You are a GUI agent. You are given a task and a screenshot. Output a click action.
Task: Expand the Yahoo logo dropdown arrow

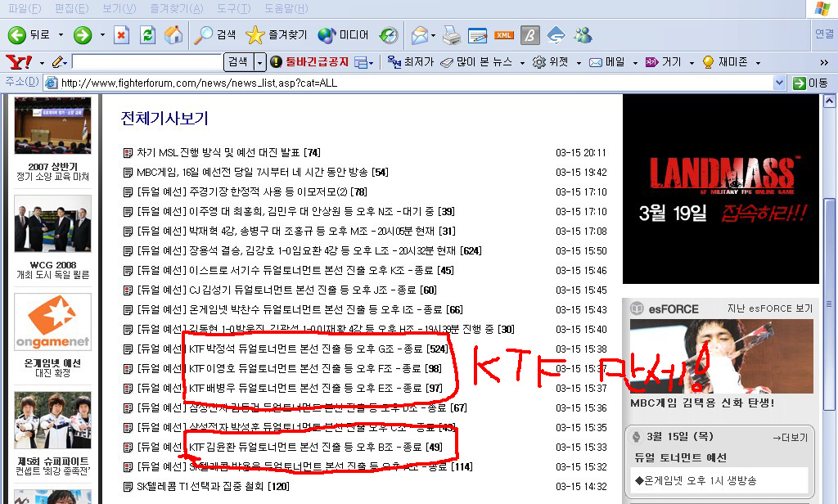[x=42, y=63]
